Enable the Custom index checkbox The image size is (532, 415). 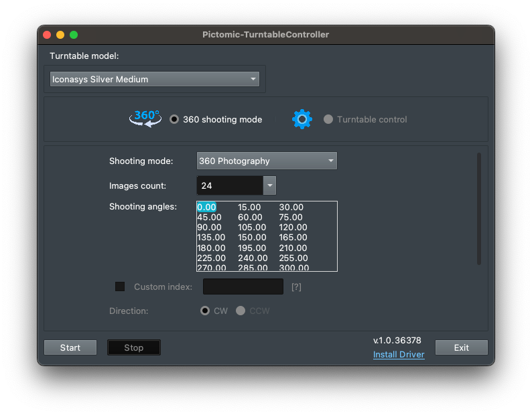click(x=120, y=286)
